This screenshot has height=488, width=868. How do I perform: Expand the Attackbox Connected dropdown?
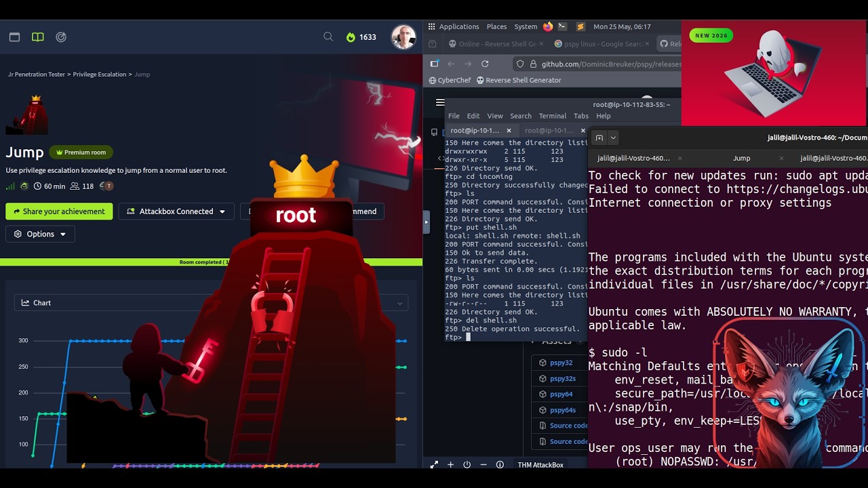176,211
